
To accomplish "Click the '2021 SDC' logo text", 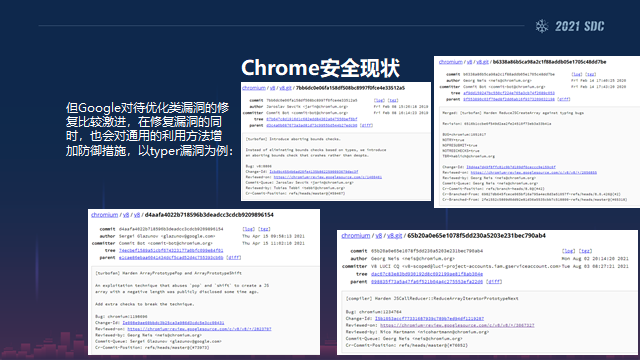I will tap(580, 27).
